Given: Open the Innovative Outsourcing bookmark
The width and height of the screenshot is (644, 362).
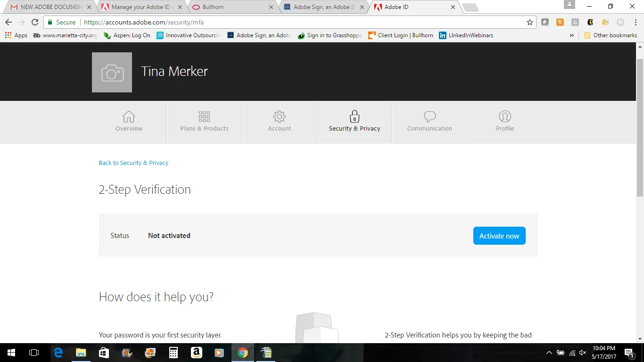Looking at the screenshot, I should [189, 35].
